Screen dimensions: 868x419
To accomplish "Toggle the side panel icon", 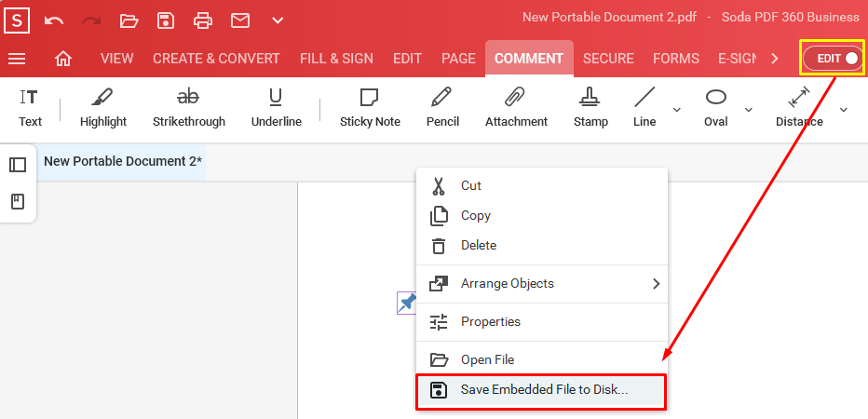I will (18, 165).
